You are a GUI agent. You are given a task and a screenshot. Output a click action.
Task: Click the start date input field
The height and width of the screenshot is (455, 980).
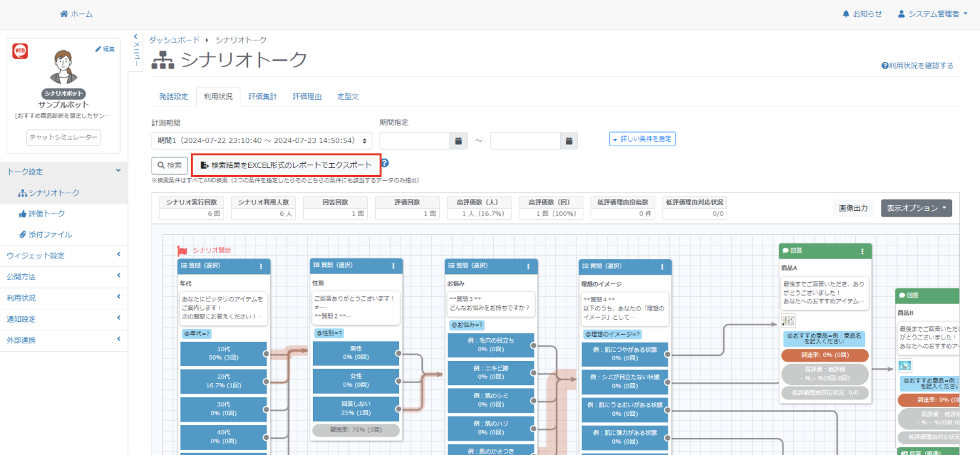415,140
